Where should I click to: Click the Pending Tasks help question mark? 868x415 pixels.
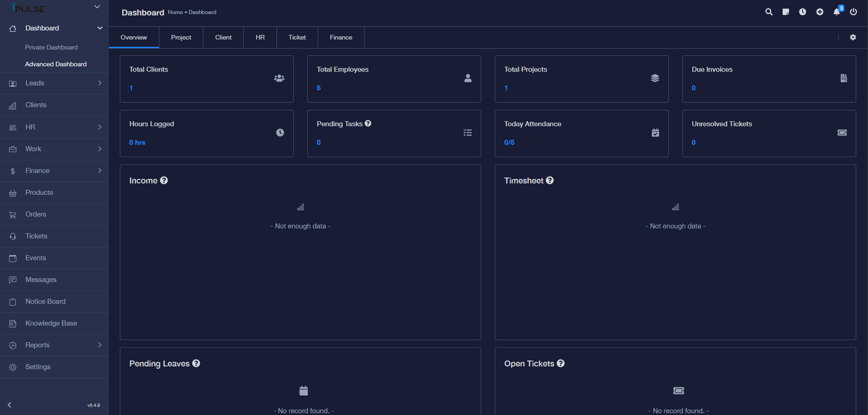[x=368, y=123]
